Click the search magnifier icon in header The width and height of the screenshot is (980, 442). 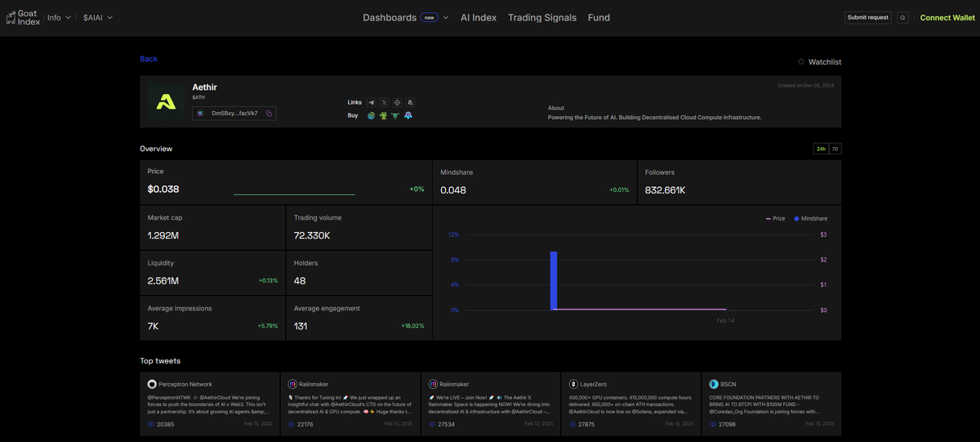point(902,17)
